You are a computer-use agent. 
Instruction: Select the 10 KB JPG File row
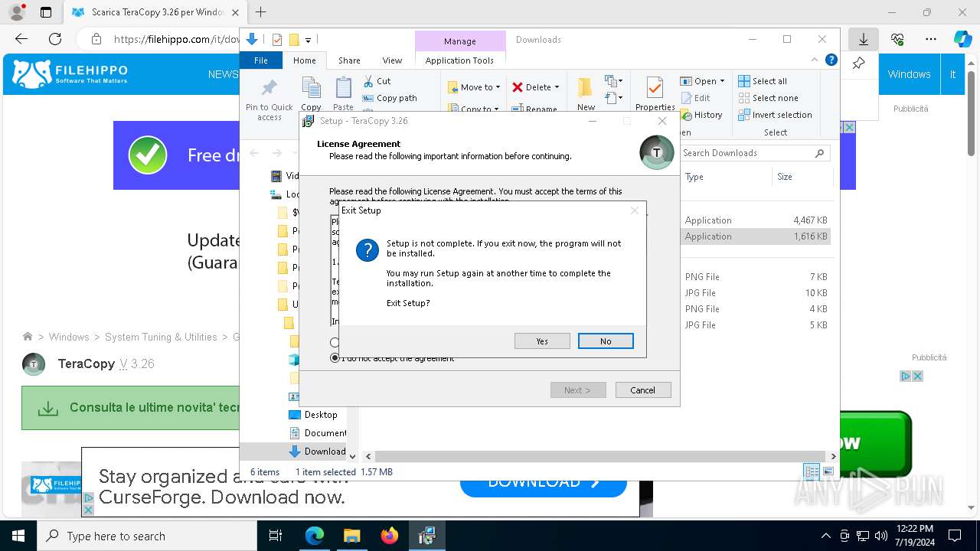point(756,293)
